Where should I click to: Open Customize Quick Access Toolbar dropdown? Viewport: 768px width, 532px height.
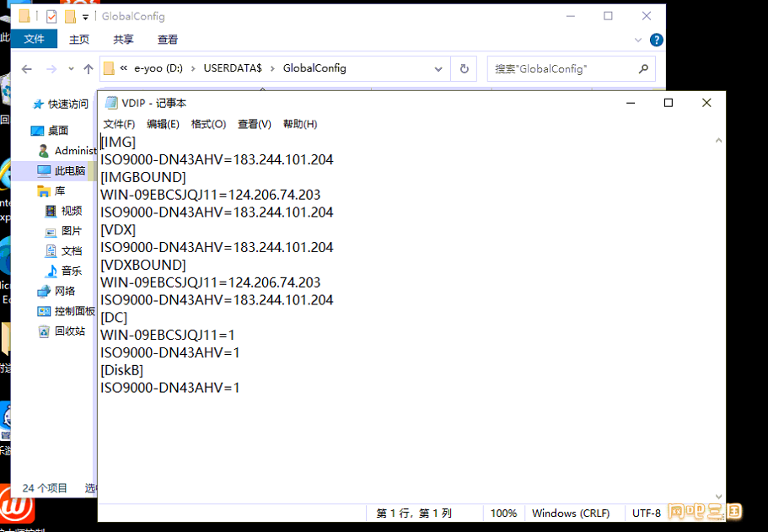point(85,17)
